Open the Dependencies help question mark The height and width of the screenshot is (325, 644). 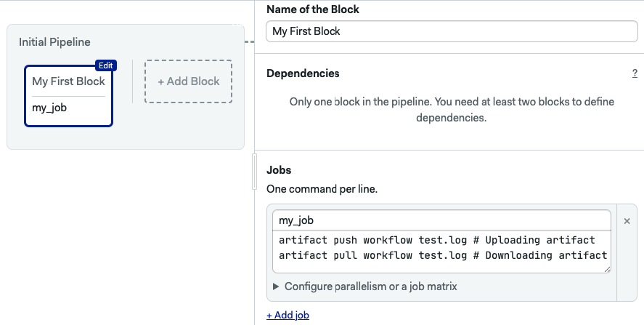tap(635, 73)
